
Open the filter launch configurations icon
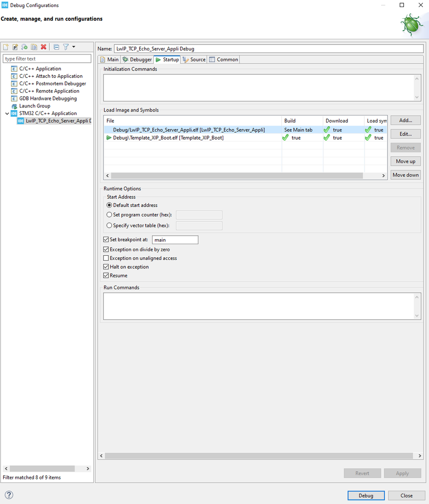[x=66, y=47]
